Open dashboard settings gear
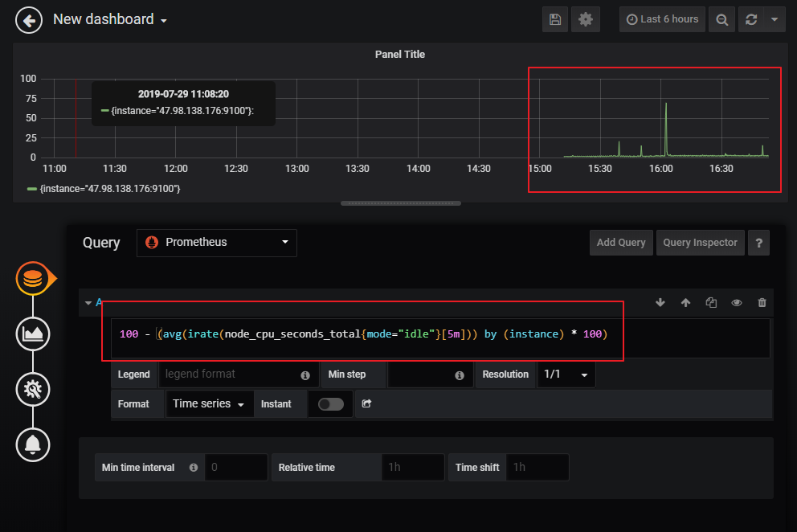This screenshot has height=532, width=797. [586, 19]
